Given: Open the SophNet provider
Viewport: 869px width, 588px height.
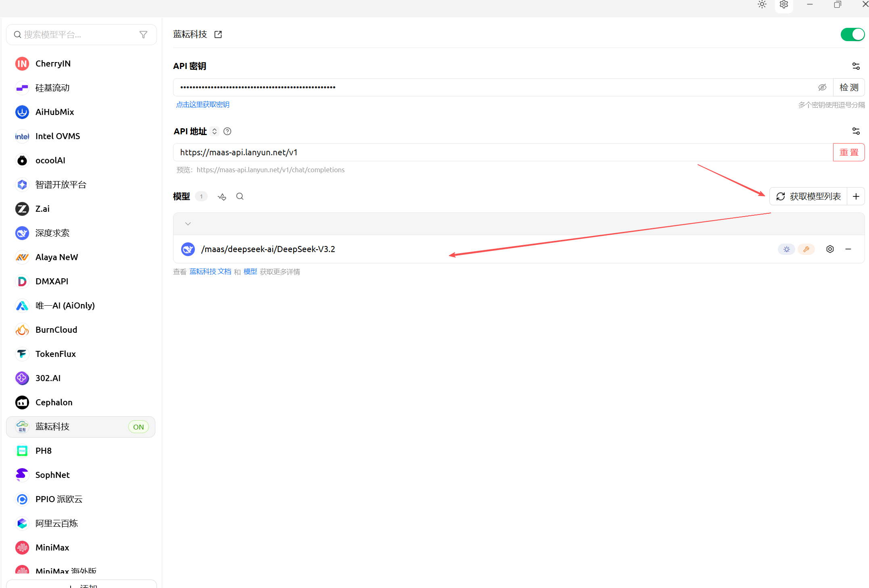Looking at the screenshot, I should point(81,475).
